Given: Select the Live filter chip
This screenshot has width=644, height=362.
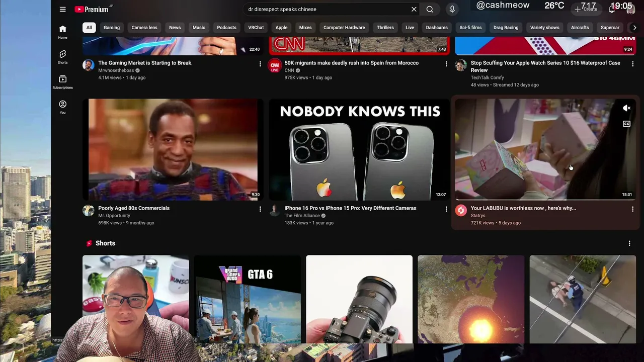Looking at the screenshot, I should [x=410, y=28].
